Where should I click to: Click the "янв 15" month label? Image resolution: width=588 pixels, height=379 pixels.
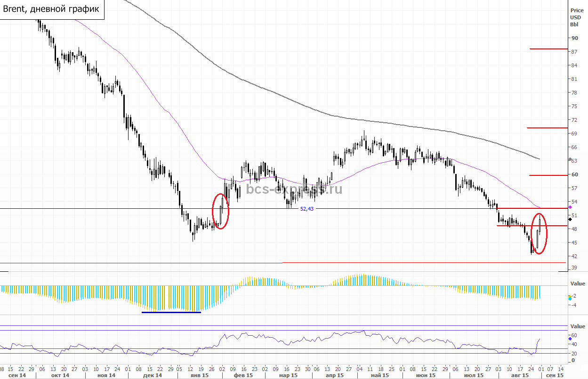click(198, 376)
